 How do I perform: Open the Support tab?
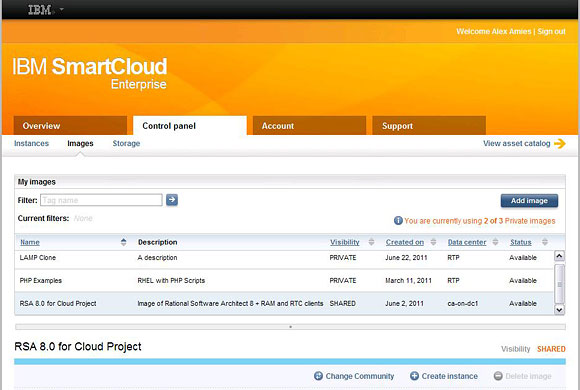click(x=429, y=126)
